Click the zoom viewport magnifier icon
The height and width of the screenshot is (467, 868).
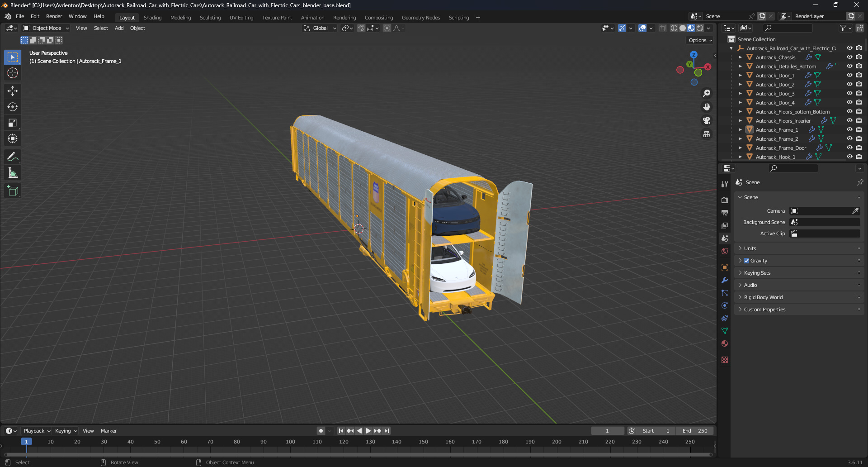click(707, 93)
